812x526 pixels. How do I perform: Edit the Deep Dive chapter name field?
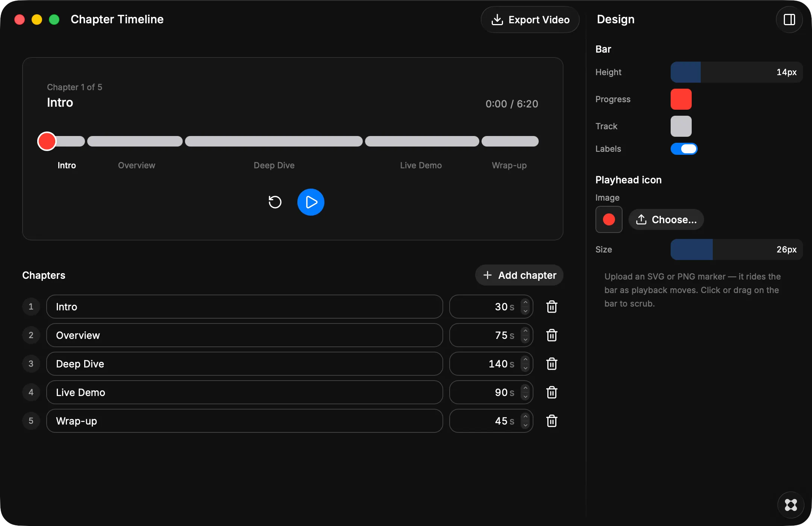click(x=245, y=364)
